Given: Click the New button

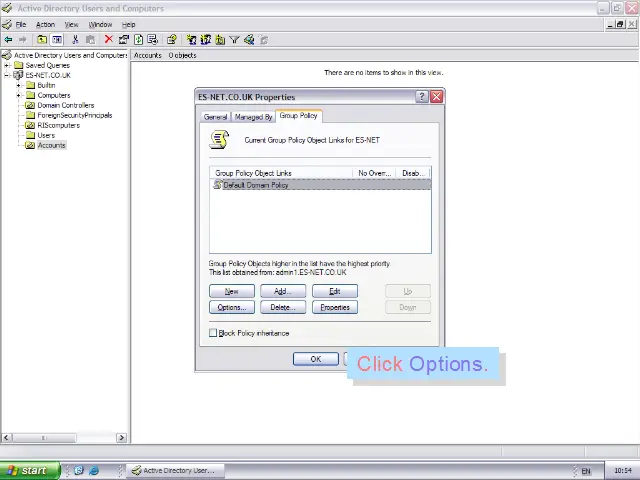Looking at the screenshot, I should tap(231, 291).
